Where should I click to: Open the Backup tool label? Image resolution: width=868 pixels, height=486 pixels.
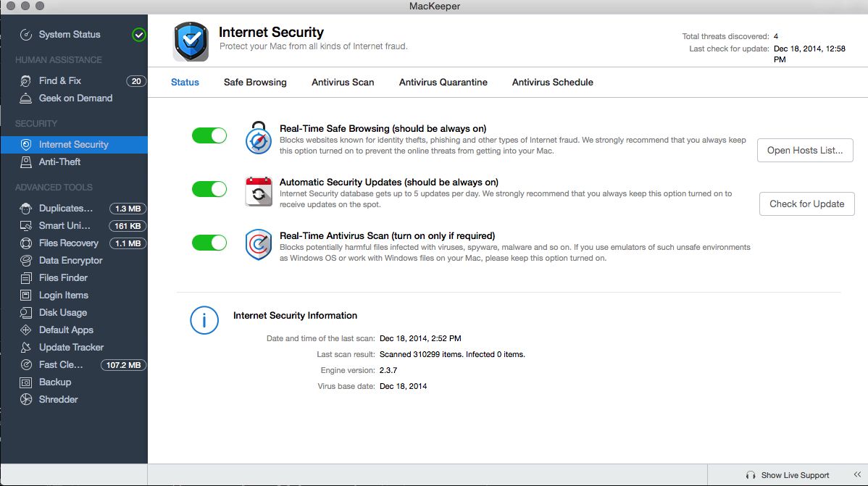pos(55,382)
